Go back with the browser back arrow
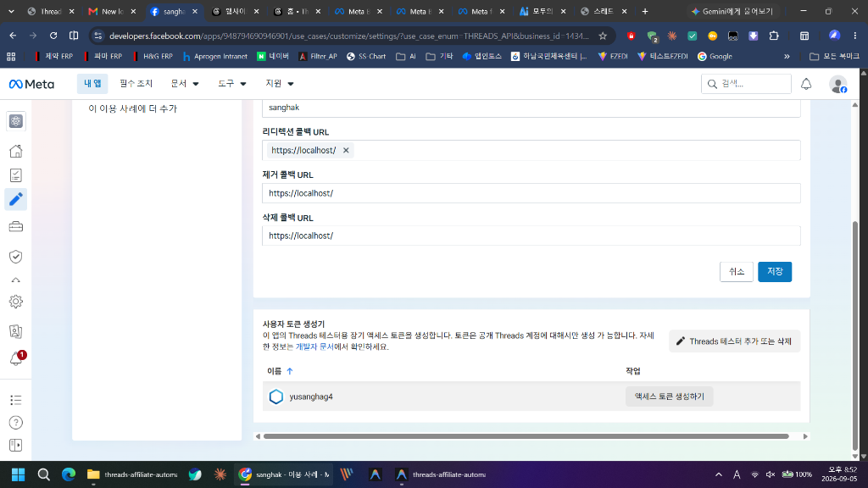868x488 pixels. pos(13,36)
